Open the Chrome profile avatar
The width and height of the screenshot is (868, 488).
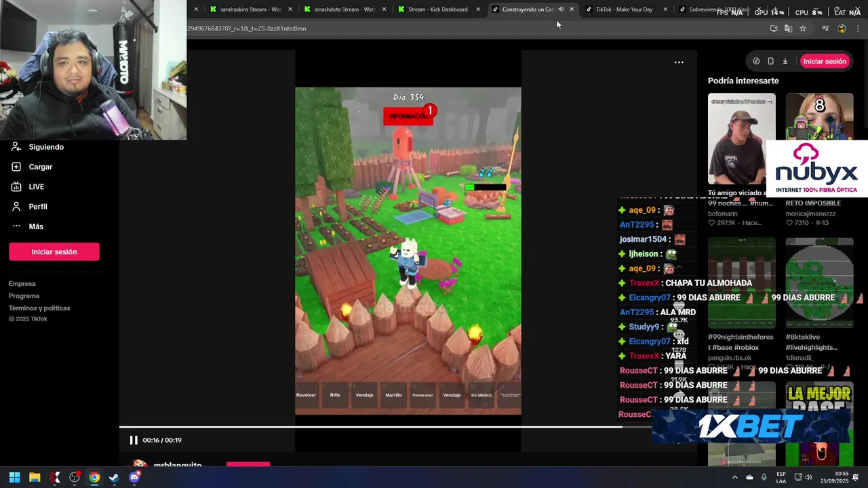click(x=842, y=28)
